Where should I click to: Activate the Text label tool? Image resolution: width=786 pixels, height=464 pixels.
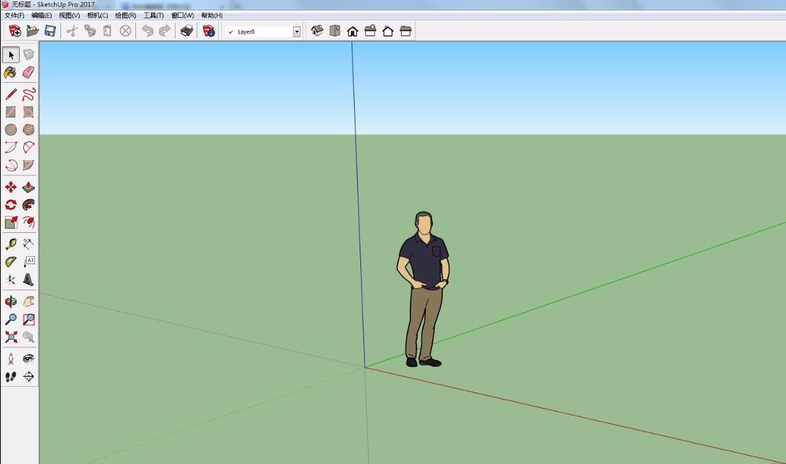coord(29,262)
